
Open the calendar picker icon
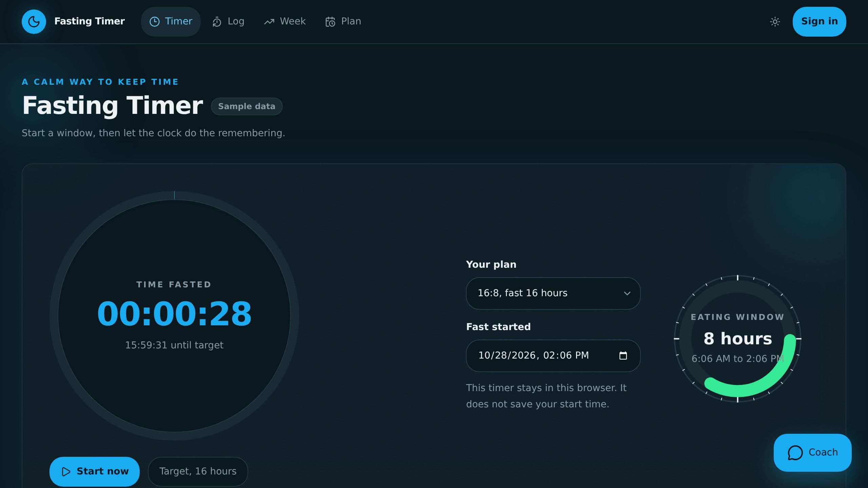tap(623, 356)
